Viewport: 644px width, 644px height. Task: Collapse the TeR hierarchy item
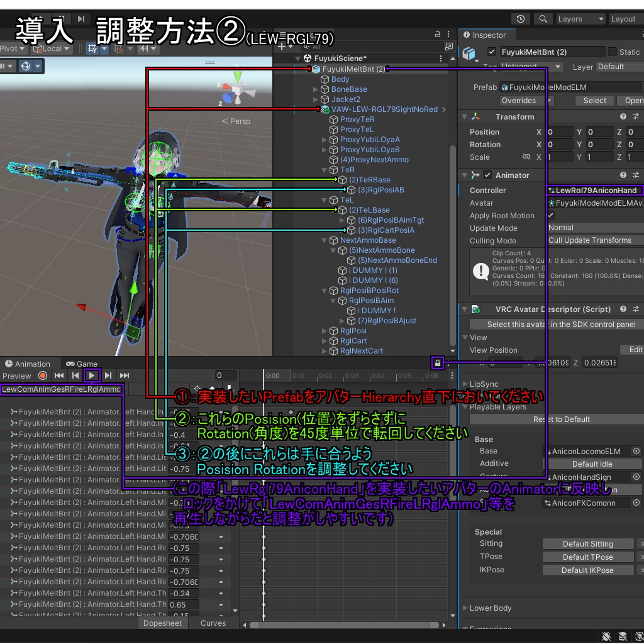(324, 170)
